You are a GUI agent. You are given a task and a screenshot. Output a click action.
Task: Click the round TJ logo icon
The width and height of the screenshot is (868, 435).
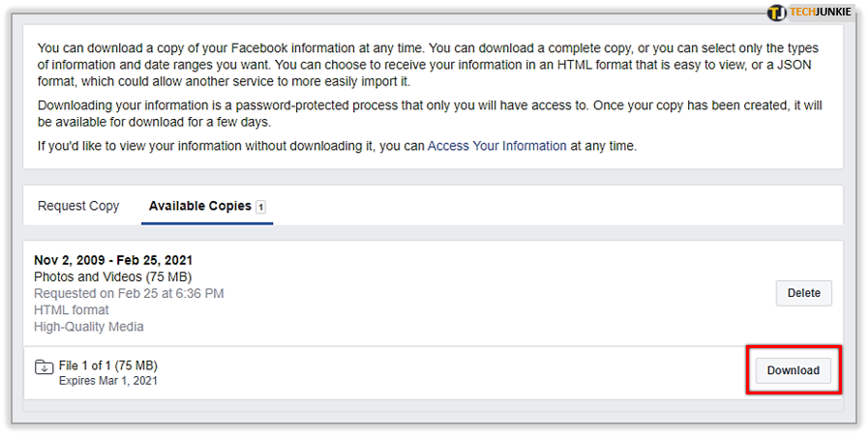pos(777,13)
